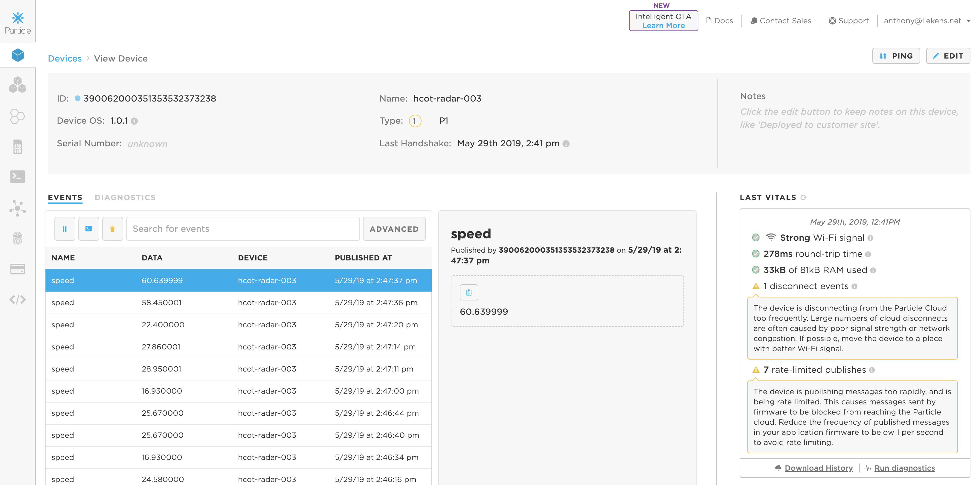The height and width of the screenshot is (485, 980).
Task: Open the SIM cards sidebar icon
Action: tap(18, 147)
